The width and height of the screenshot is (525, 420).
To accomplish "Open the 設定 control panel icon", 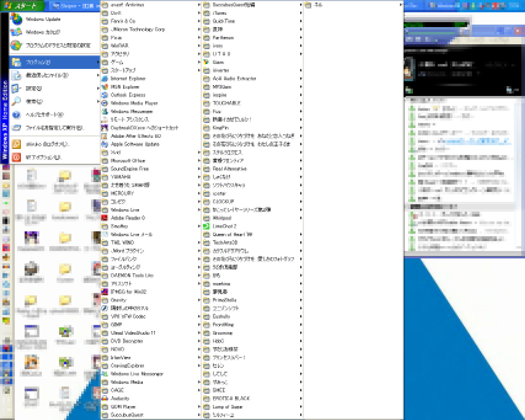I will pos(16,88).
